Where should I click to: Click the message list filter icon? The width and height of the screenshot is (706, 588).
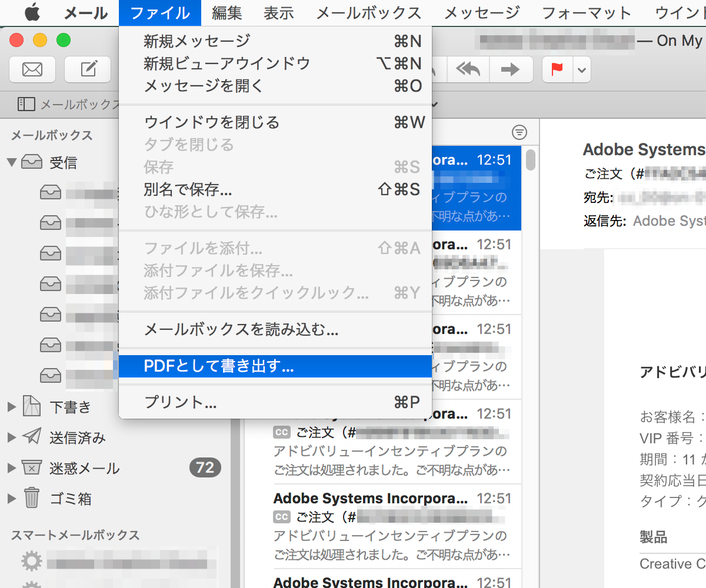(519, 132)
